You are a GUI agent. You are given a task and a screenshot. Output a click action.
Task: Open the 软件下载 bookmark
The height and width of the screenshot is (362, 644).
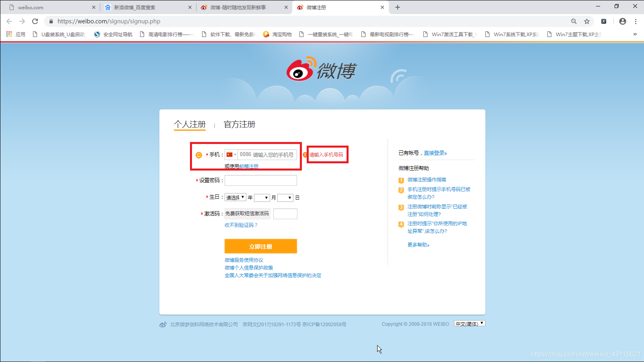(228, 34)
